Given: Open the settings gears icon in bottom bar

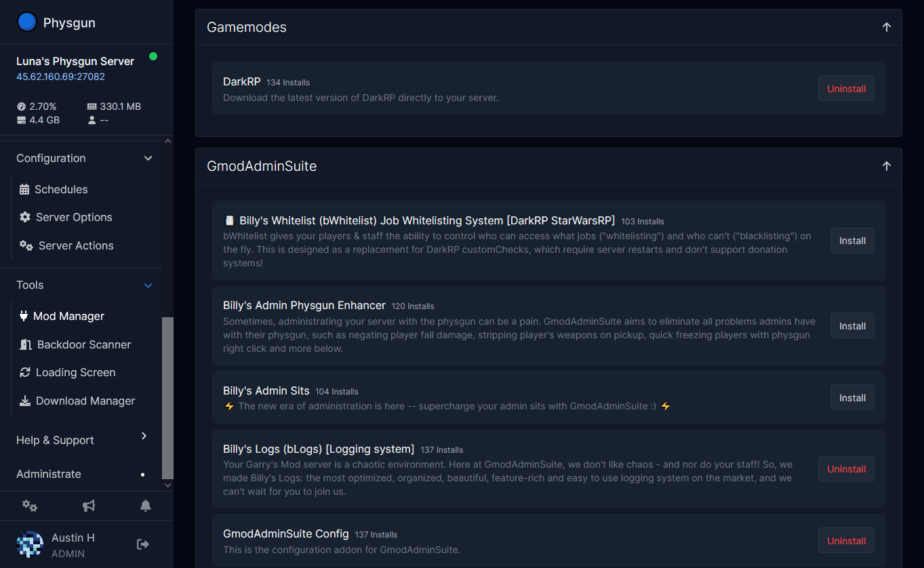Looking at the screenshot, I should (x=29, y=506).
